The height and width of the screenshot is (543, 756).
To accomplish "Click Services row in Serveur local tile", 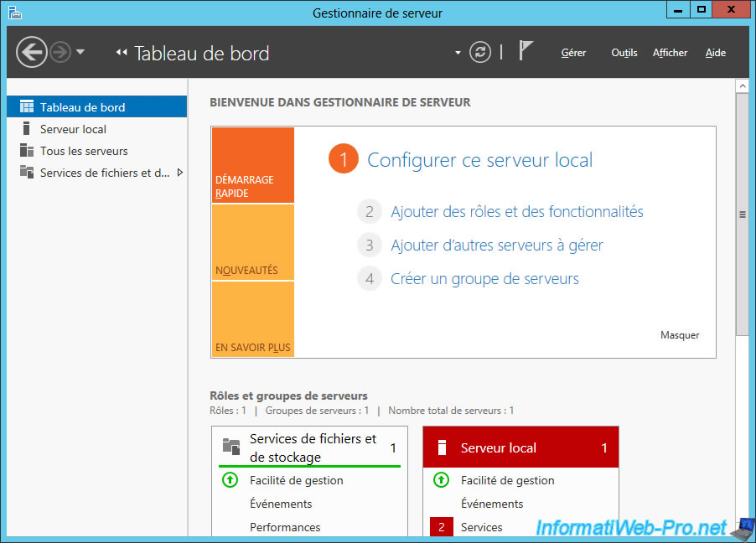I will 481,527.
